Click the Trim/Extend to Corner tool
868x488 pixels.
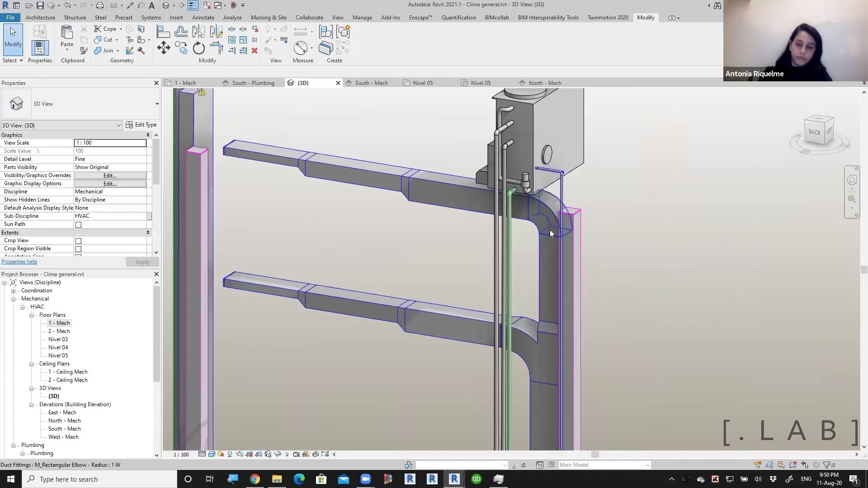point(216,48)
